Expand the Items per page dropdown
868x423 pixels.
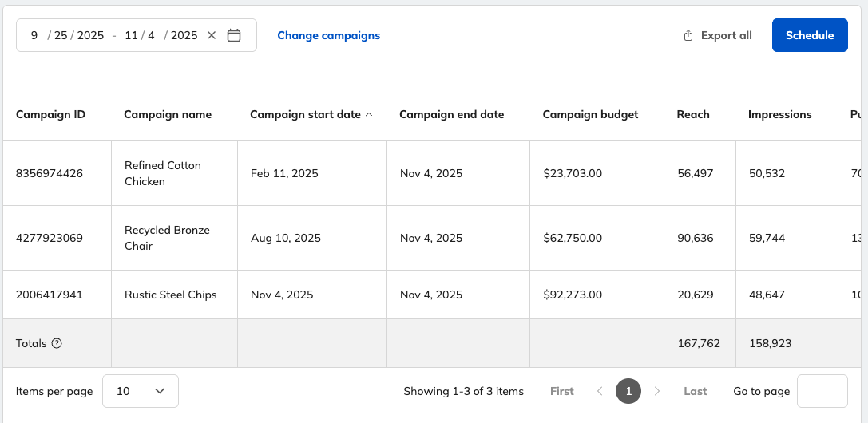tap(141, 391)
